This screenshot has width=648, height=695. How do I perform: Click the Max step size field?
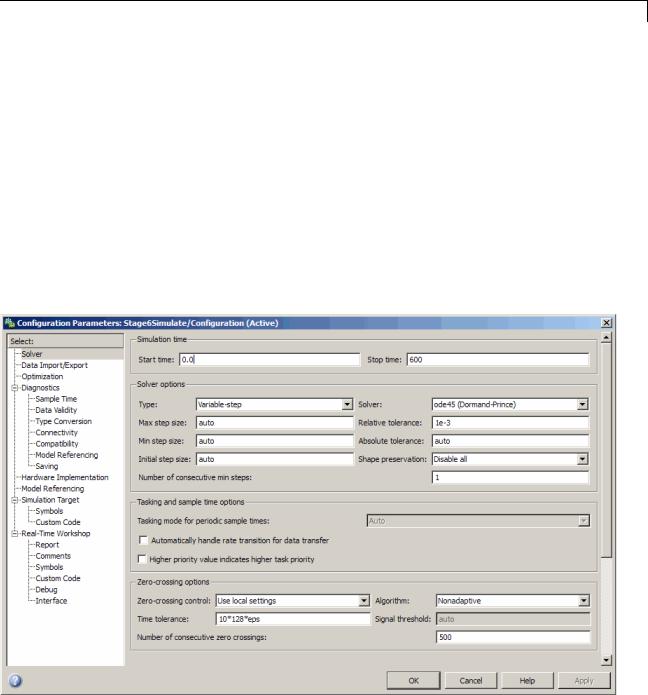[274, 423]
